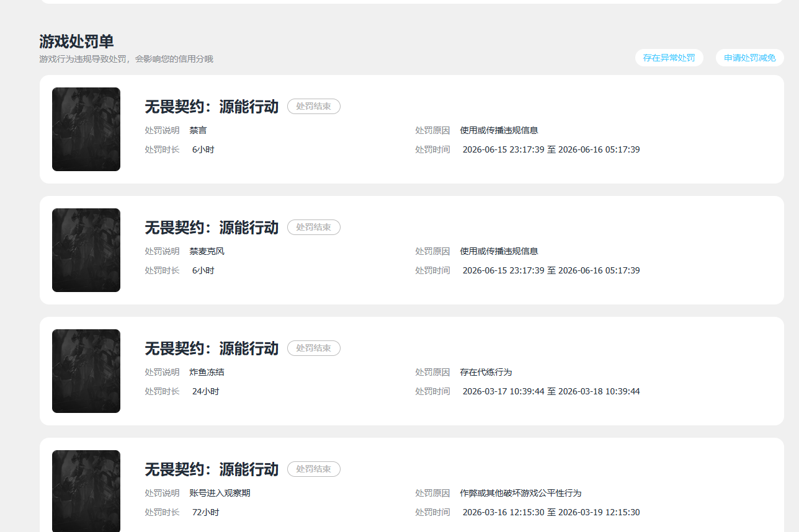The image size is (799, 532).
Task: Select the subtitle 游戏行为违规导致处罚，会影响您的信用分哦
Action: pyautogui.click(x=126, y=59)
